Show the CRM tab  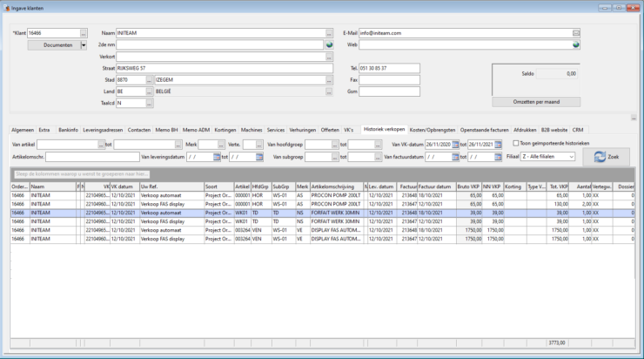coord(578,130)
